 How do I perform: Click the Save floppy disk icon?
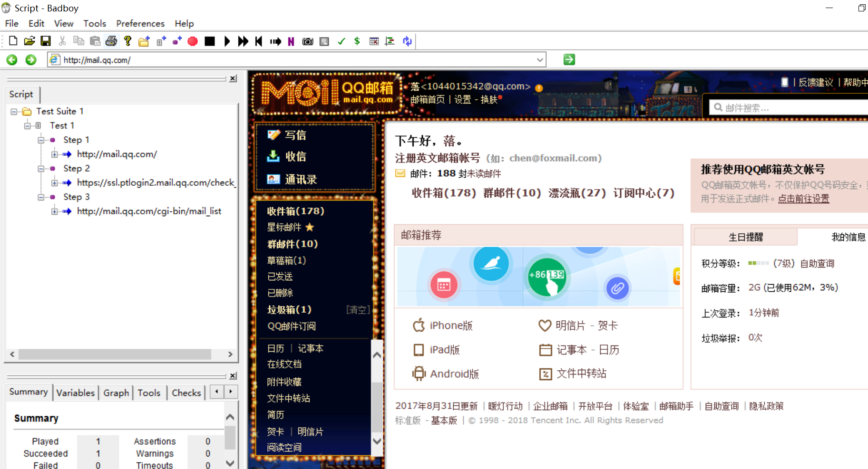46,41
